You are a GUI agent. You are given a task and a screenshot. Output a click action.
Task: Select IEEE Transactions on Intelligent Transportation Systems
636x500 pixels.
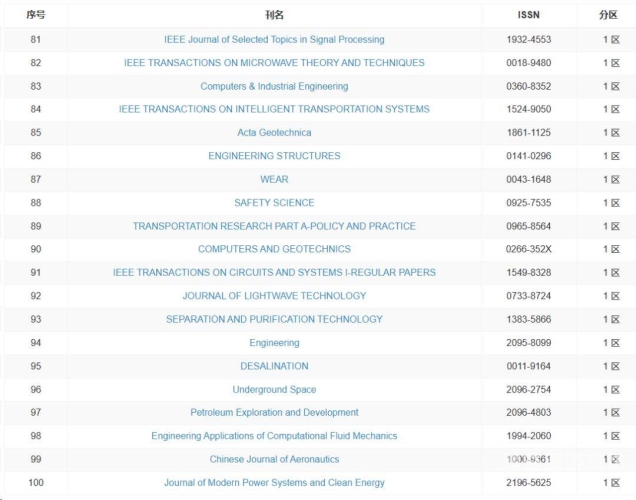[274, 109]
